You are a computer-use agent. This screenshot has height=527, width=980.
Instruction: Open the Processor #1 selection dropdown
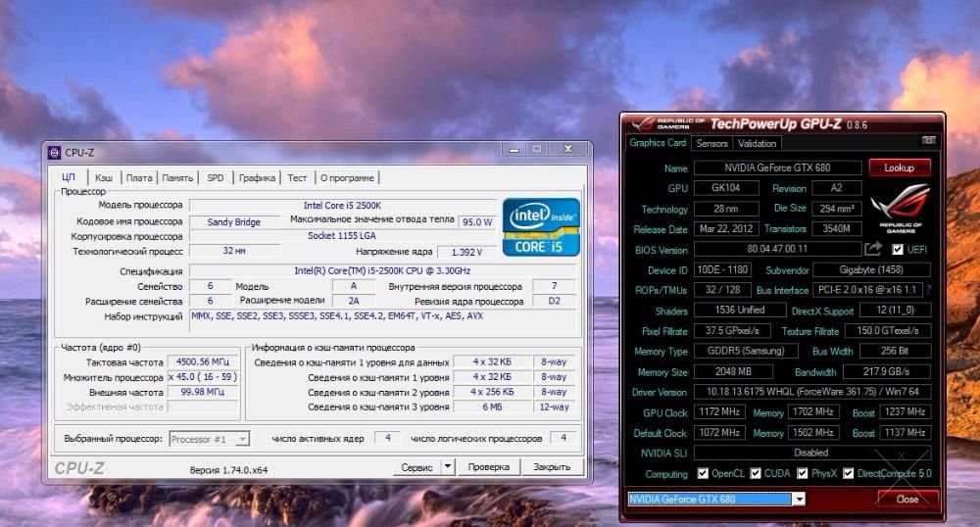pyautogui.click(x=210, y=439)
